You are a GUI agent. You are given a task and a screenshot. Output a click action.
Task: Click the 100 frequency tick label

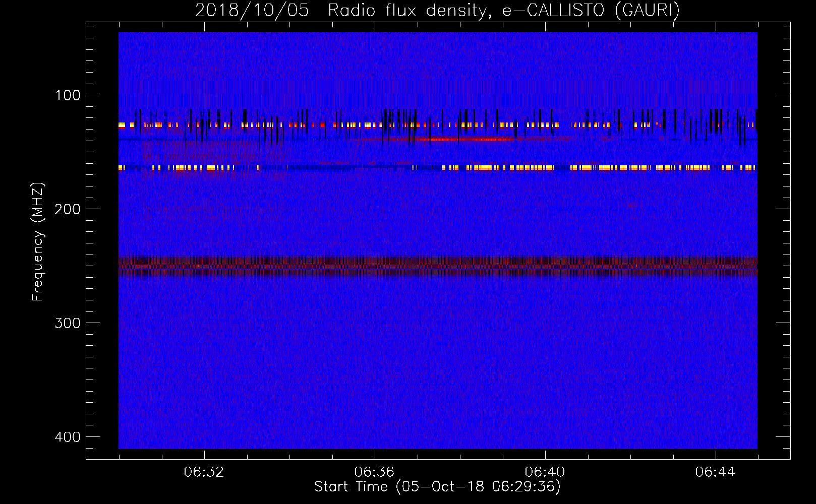[x=68, y=95]
